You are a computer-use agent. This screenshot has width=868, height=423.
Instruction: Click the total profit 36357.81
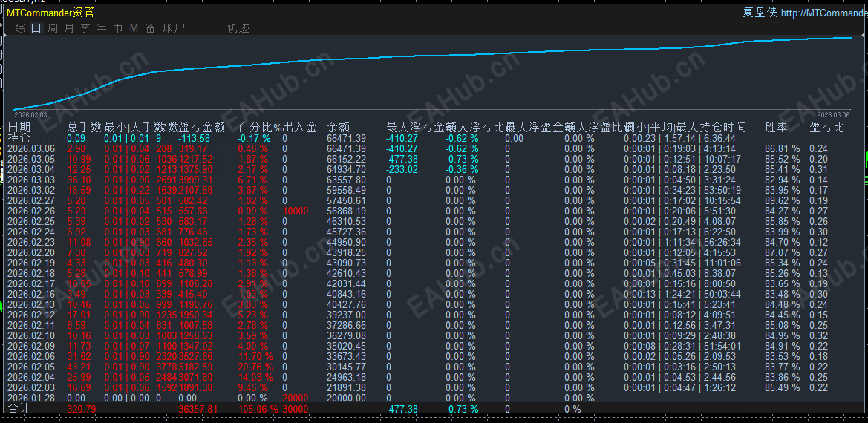(198, 409)
